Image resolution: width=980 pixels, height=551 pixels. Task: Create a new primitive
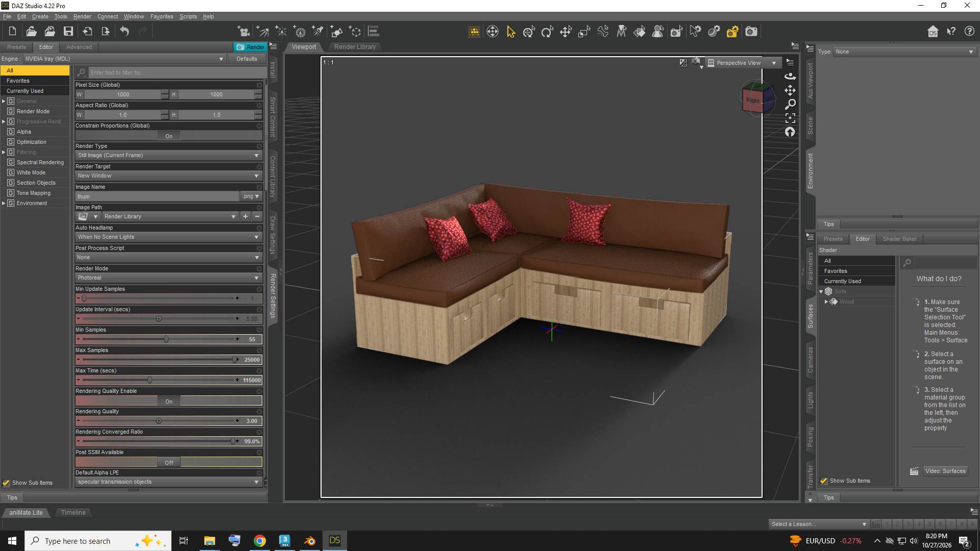pos(337,32)
